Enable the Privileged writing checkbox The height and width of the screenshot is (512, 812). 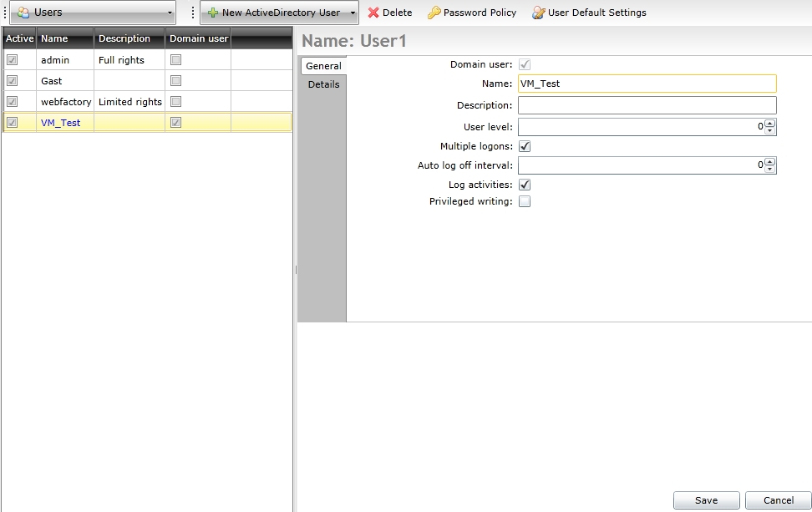pos(525,201)
